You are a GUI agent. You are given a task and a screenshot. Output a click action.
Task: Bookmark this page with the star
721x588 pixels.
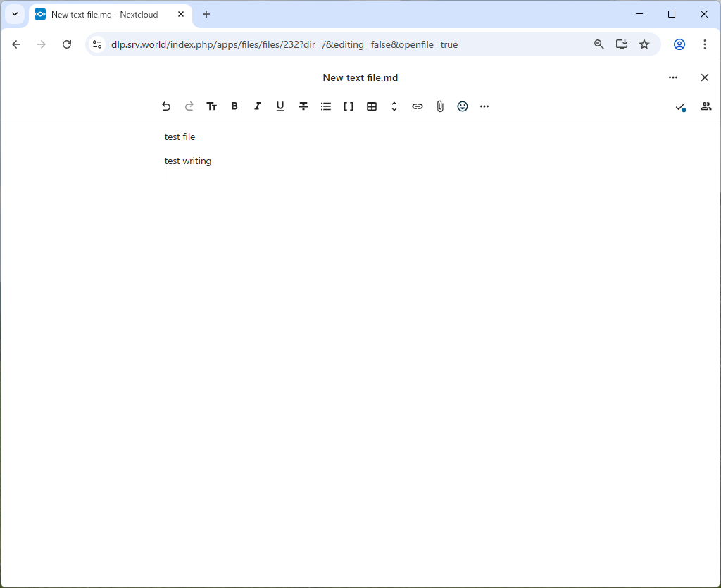tap(644, 44)
